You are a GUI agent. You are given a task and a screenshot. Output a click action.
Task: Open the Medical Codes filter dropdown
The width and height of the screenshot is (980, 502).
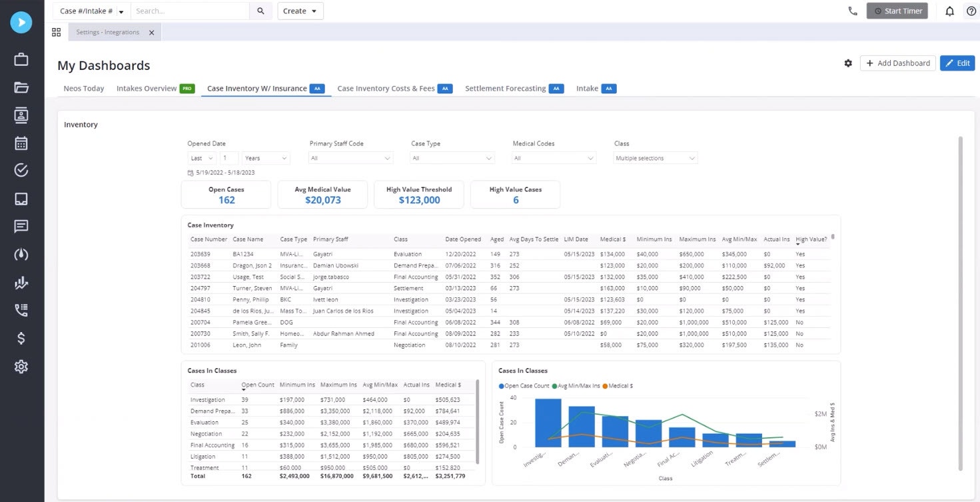click(x=554, y=159)
